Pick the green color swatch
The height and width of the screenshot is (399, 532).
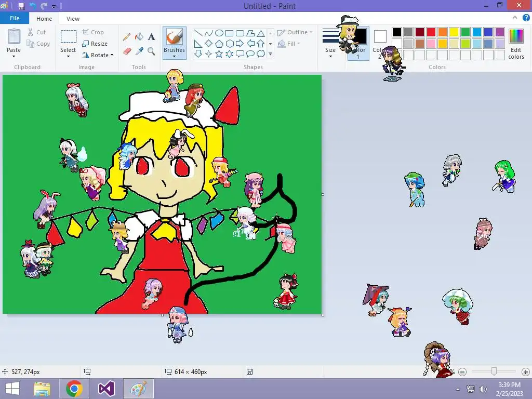pos(465,32)
